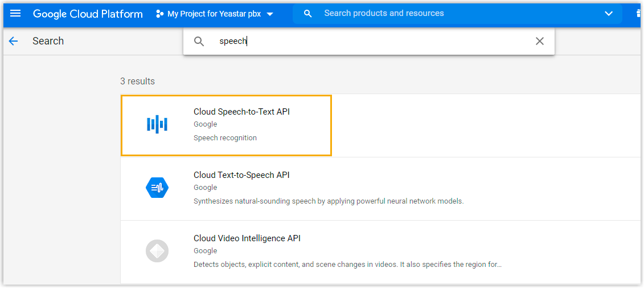
Task: Expand the chevron in the top search bar
Action: pyautogui.click(x=609, y=14)
